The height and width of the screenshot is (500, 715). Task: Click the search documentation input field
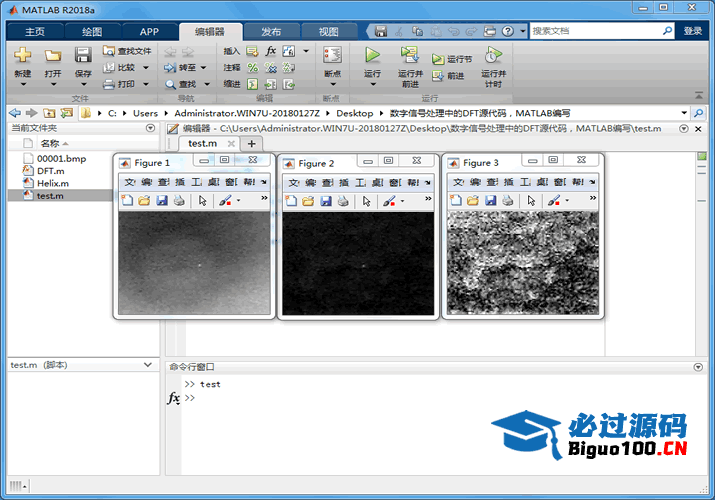[x=595, y=31]
